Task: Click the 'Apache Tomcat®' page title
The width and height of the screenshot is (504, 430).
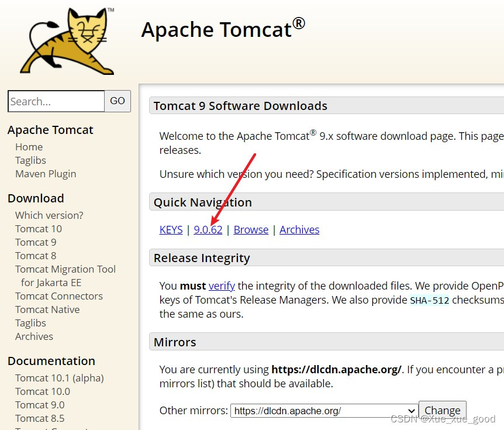Action: pyautogui.click(x=223, y=29)
